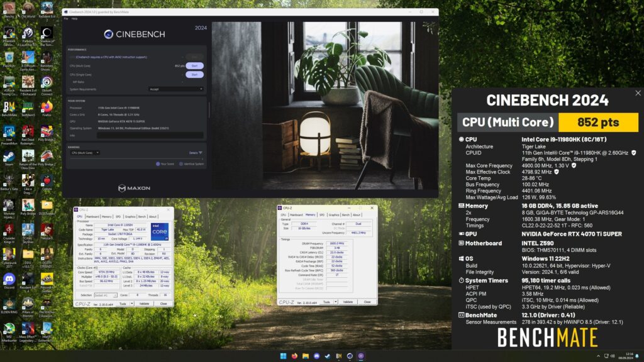Open the Firefox desktop shortcut
This screenshot has height=362, width=644.
tap(47, 109)
